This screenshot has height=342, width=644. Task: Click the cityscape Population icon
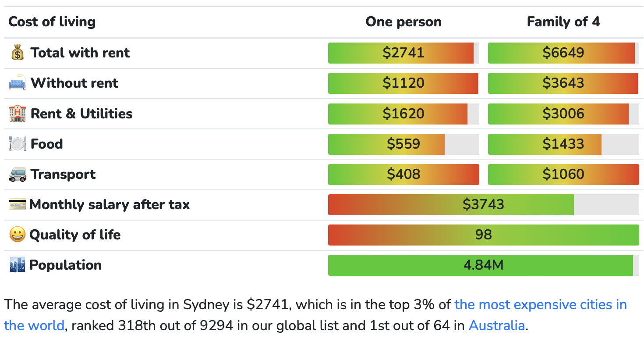point(17,265)
